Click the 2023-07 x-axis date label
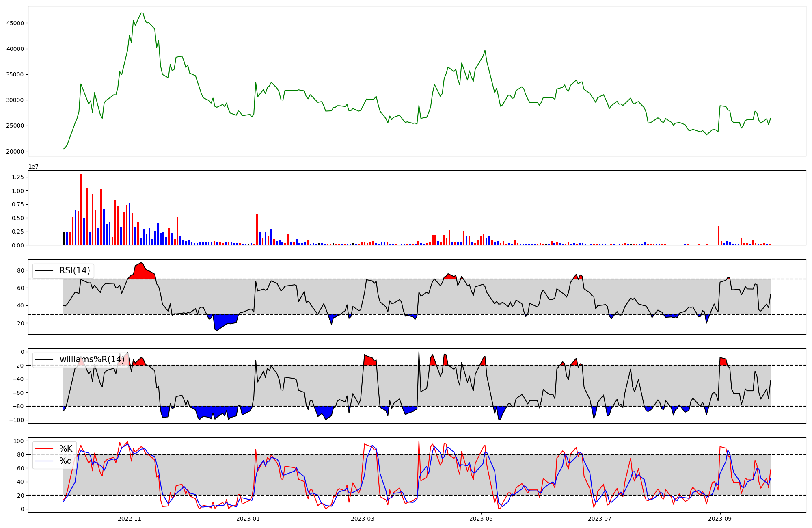The height and width of the screenshot is (528, 812). click(600, 519)
